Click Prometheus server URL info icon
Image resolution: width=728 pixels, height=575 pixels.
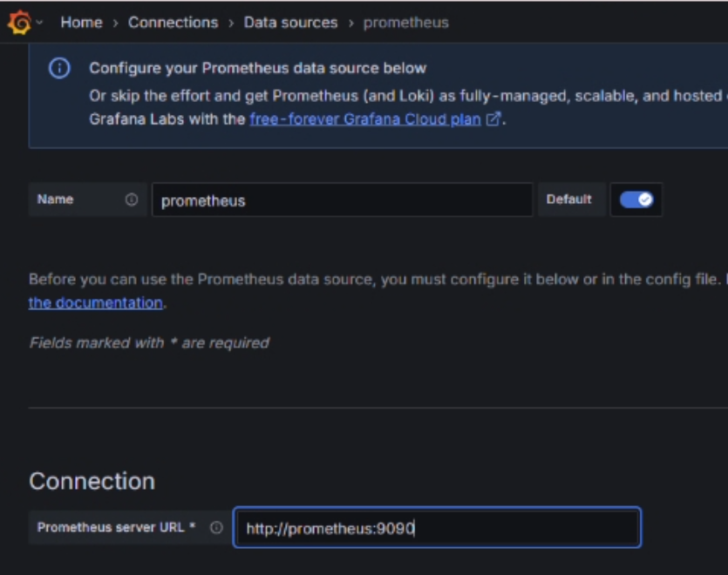(x=216, y=527)
